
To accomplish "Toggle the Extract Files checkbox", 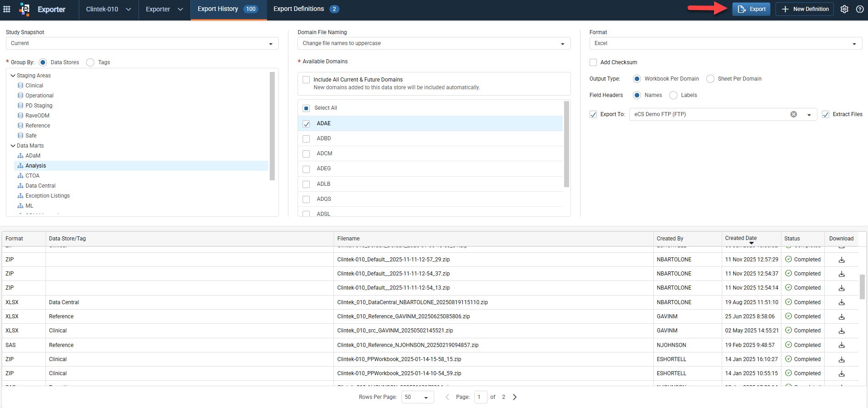I will (x=826, y=114).
